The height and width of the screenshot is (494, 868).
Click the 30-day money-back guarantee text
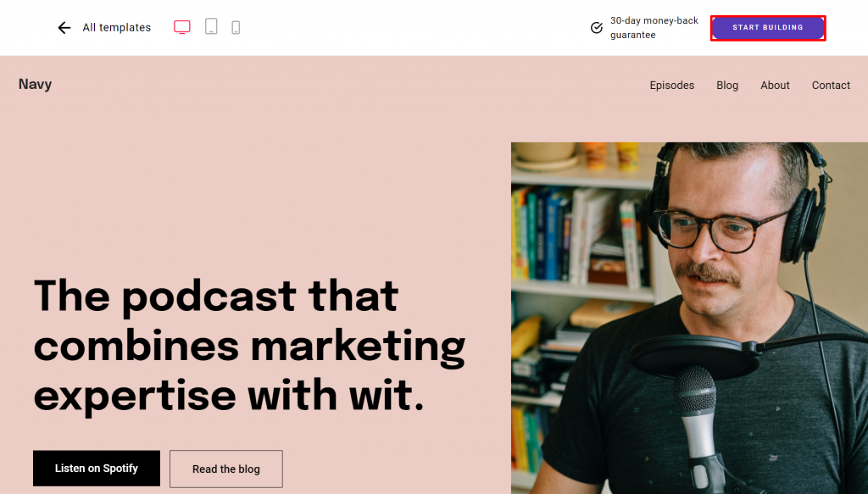coord(654,28)
